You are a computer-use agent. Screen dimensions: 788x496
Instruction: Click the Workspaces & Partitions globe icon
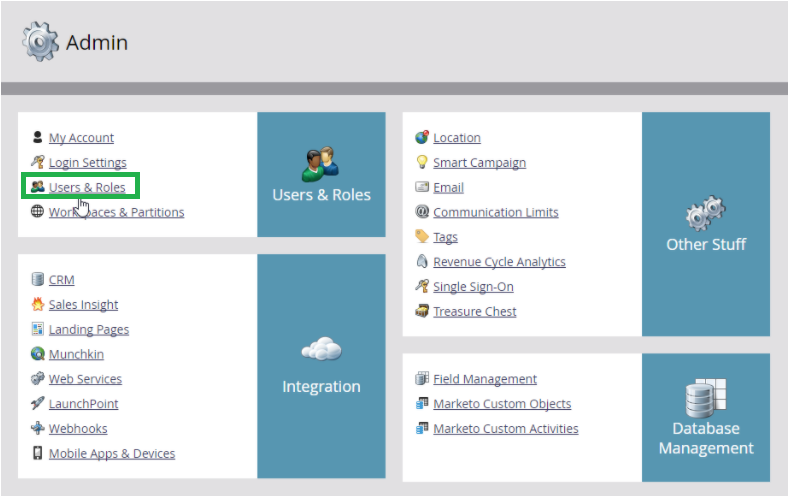[x=37, y=211]
